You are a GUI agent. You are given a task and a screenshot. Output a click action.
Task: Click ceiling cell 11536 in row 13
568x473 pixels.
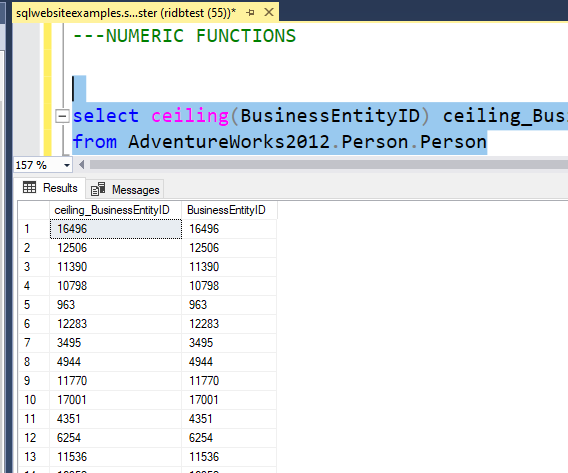[116, 457]
